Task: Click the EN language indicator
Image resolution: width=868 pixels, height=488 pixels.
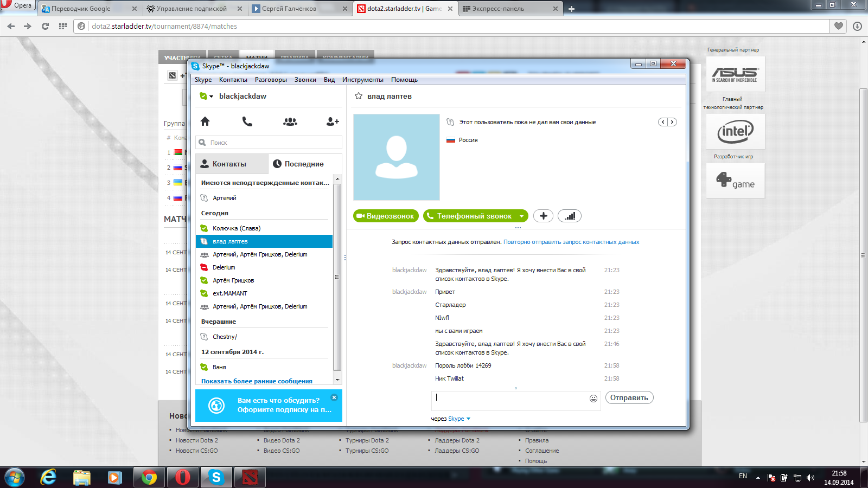Action: tap(743, 476)
